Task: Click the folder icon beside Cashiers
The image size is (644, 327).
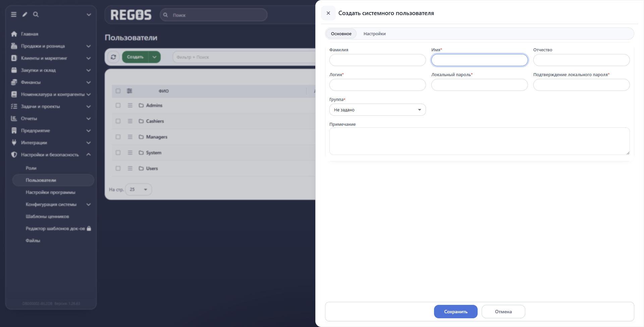Action: pos(141,121)
